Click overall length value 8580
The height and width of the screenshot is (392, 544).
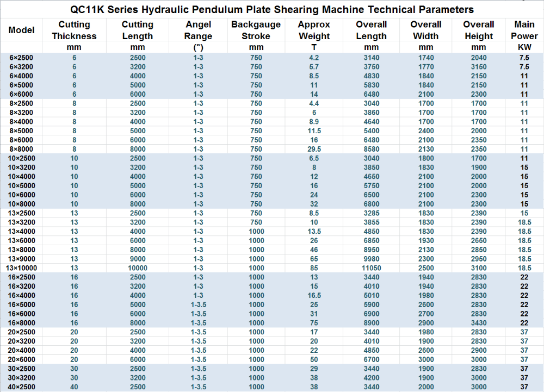371,149
